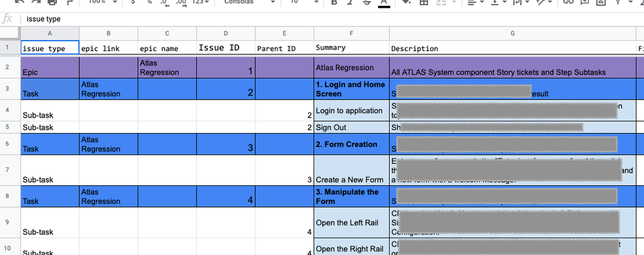
Task: Select '3. Manipulate the Form' summary cell
Action: (x=352, y=196)
